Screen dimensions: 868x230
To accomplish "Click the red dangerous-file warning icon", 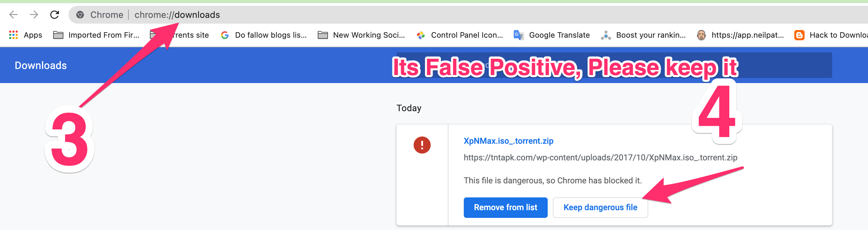I will pyautogui.click(x=422, y=145).
